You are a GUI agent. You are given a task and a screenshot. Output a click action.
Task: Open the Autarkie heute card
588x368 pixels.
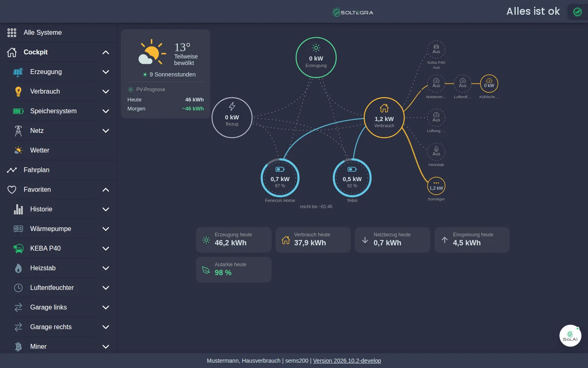[x=234, y=269]
